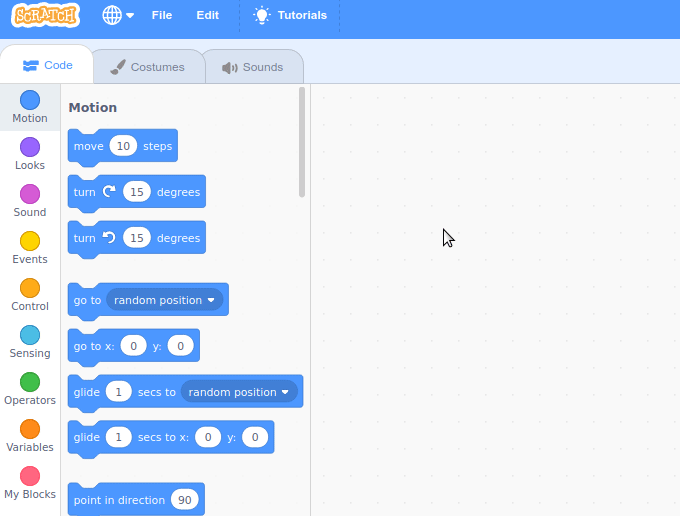Click the point in direction block
680x516 pixels.
[x=136, y=500]
